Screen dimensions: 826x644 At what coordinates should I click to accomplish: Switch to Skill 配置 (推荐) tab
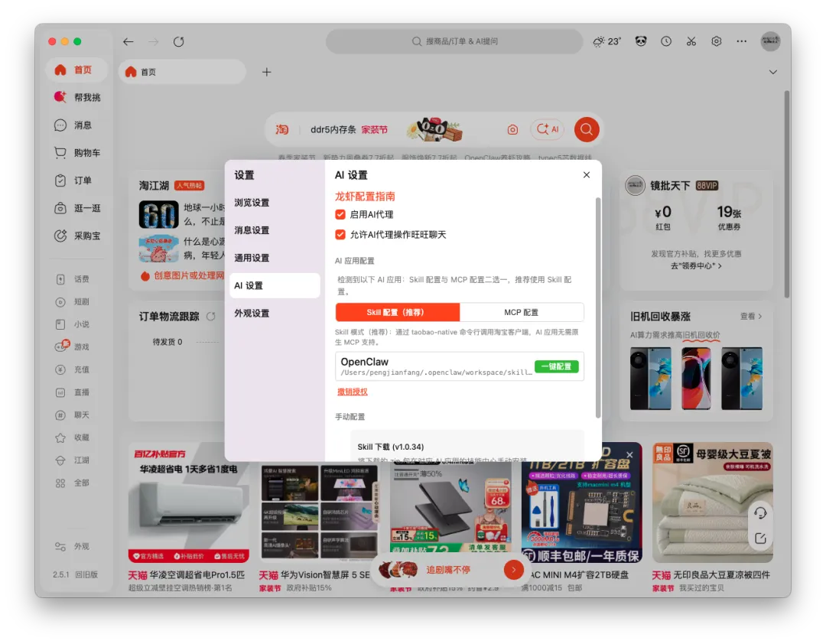click(x=398, y=313)
